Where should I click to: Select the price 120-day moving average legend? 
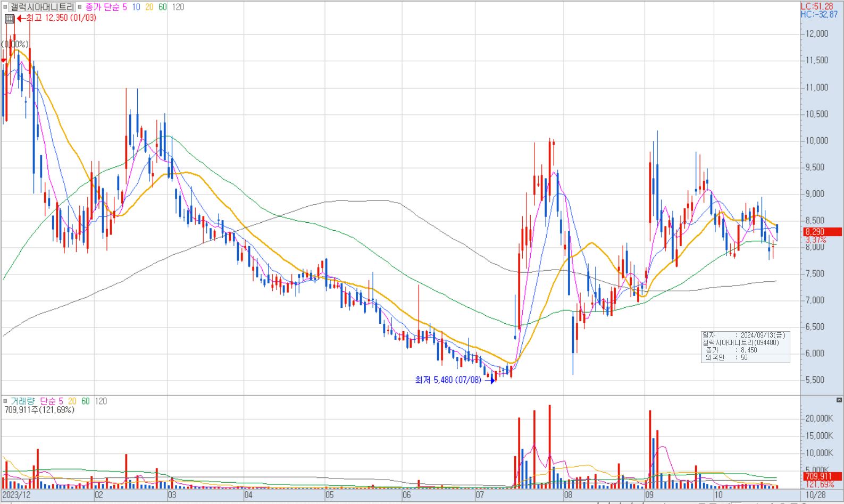(x=178, y=7)
